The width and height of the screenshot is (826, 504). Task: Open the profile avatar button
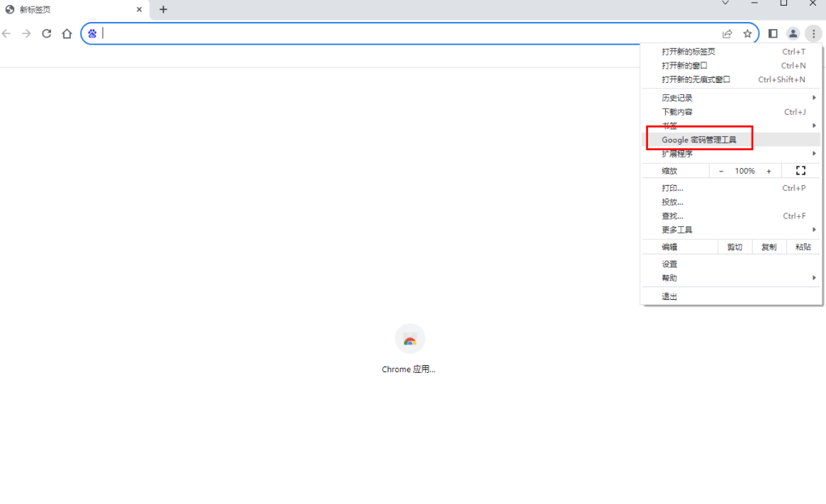click(793, 34)
